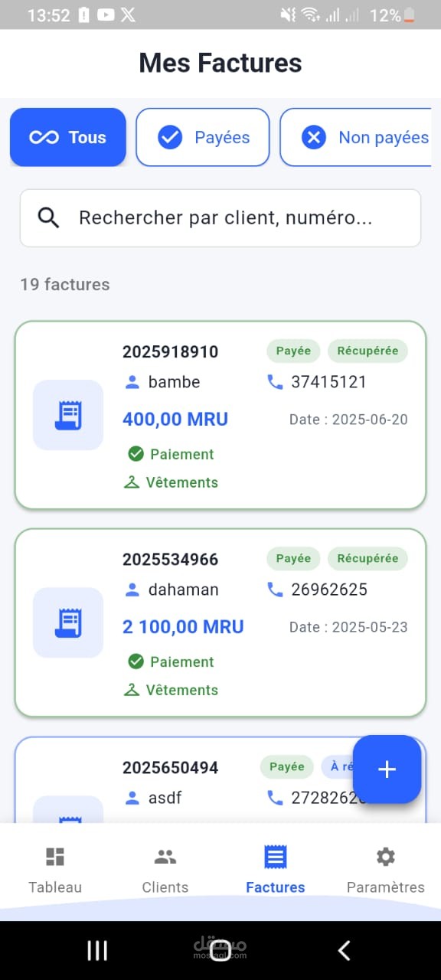Select the Tous filter chip
Image resolution: width=441 pixels, height=980 pixels.
click(68, 137)
